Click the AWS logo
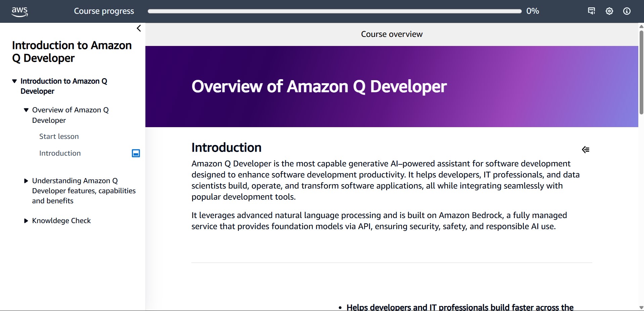This screenshot has height=311, width=644. [19, 11]
